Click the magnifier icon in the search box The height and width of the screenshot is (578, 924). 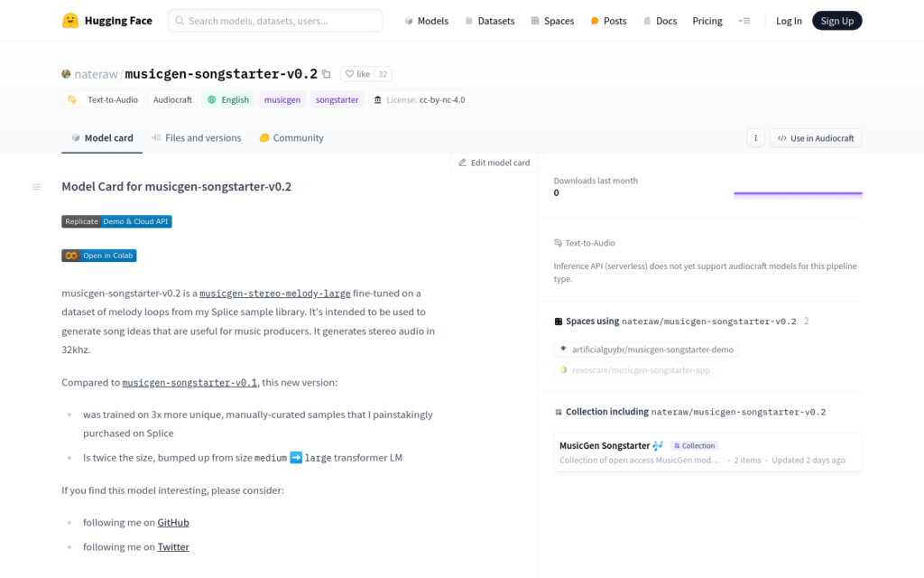click(x=180, y=21)
